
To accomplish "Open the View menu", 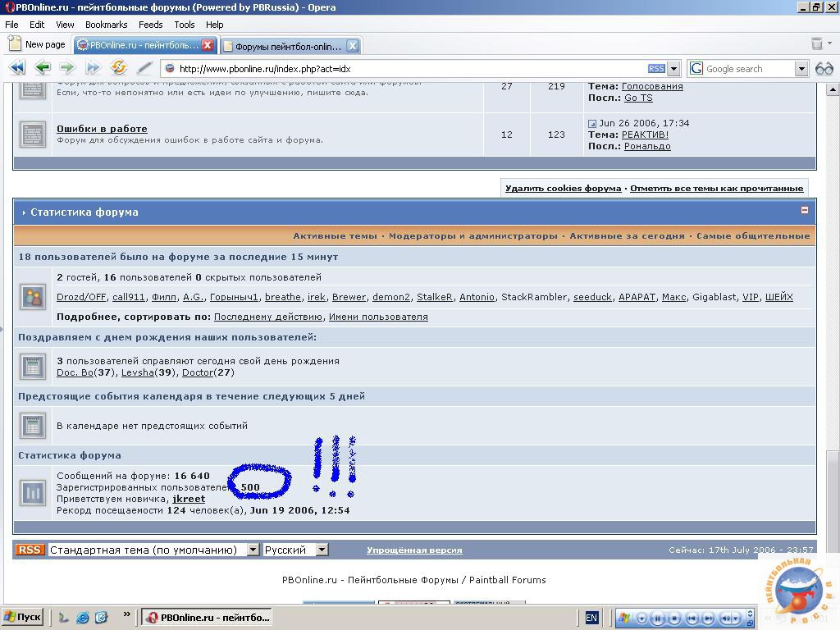I will (65, 25).
